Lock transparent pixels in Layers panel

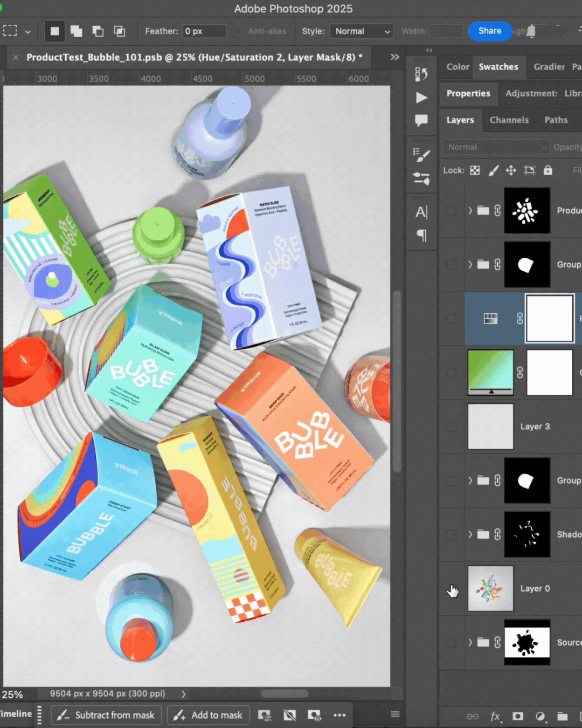tap(475, 170)
